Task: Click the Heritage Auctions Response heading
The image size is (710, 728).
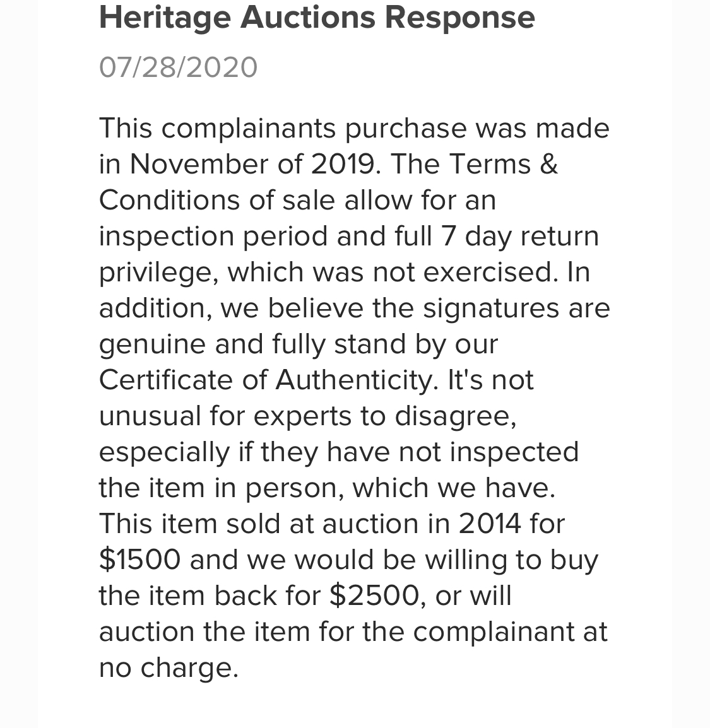Action: point(317,17)
